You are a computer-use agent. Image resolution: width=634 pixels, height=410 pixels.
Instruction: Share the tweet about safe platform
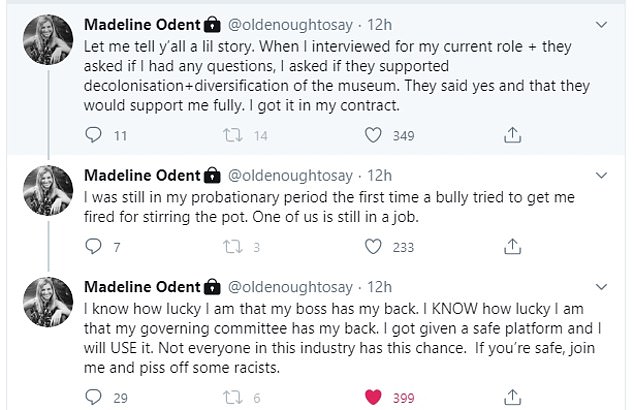511,397
